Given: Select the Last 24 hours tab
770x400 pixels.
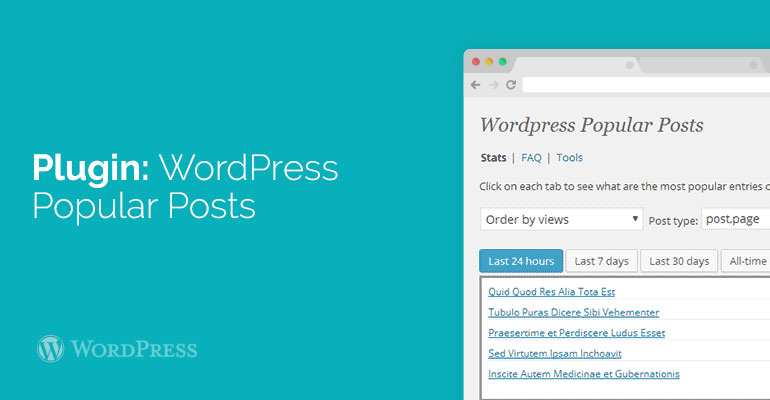Looking at the screenshot, I should tap(521, 261).
